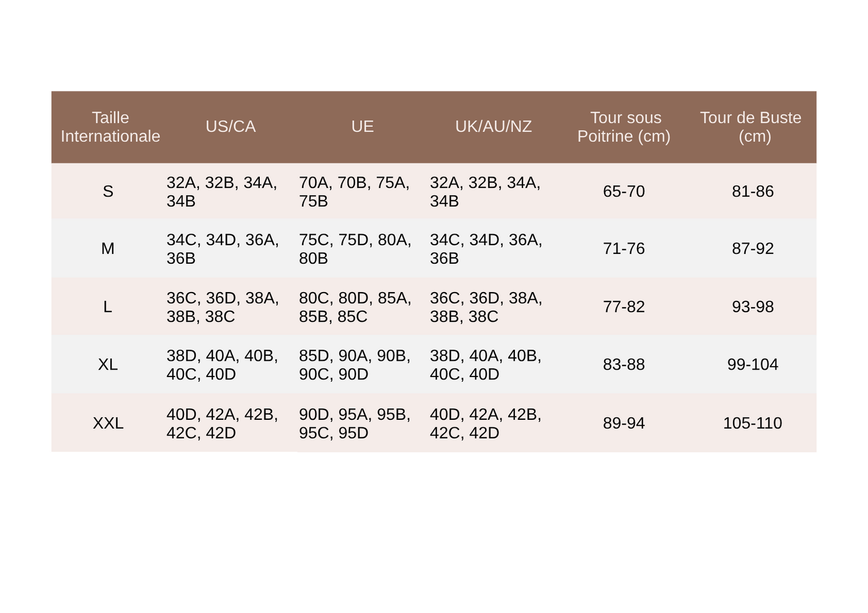This screenshot has width=868, height=613.
Task: Click the 71-76 underbust measurement cell
Action: coord(624,249)
